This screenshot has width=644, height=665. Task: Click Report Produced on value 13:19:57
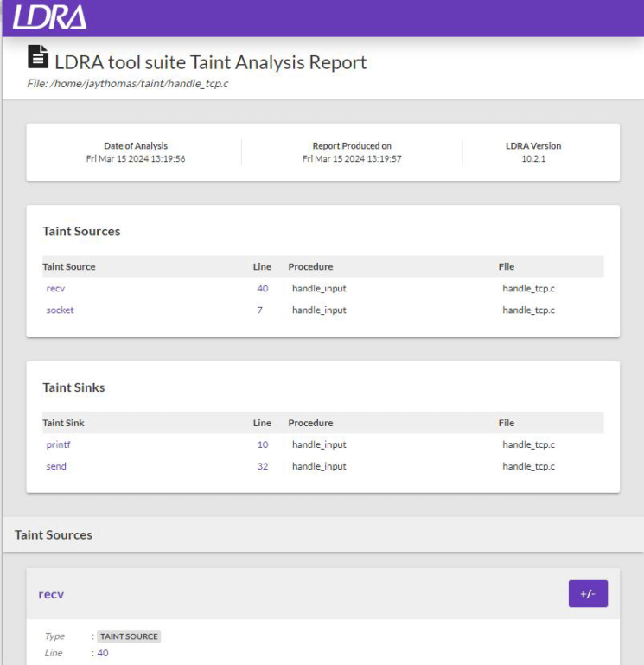(x=352, y=158)
